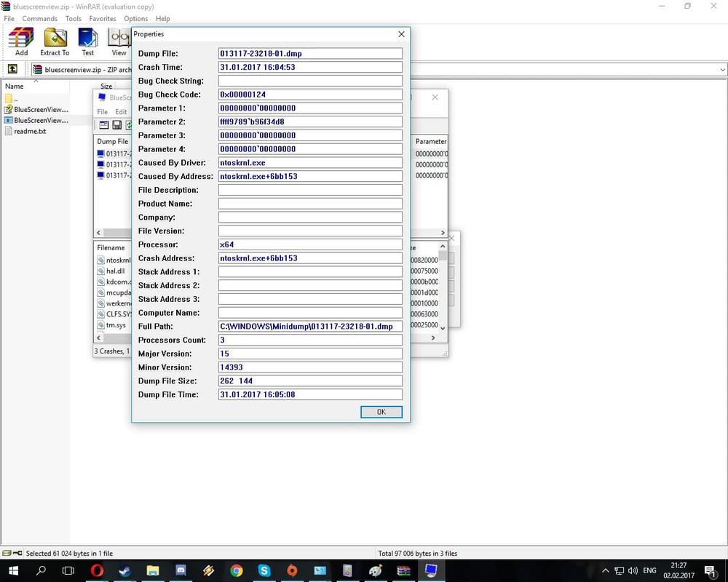Sort WinRAR list by Size column
Image resolution: width=728 pixels, height=582 pixels.
(106, 86)
